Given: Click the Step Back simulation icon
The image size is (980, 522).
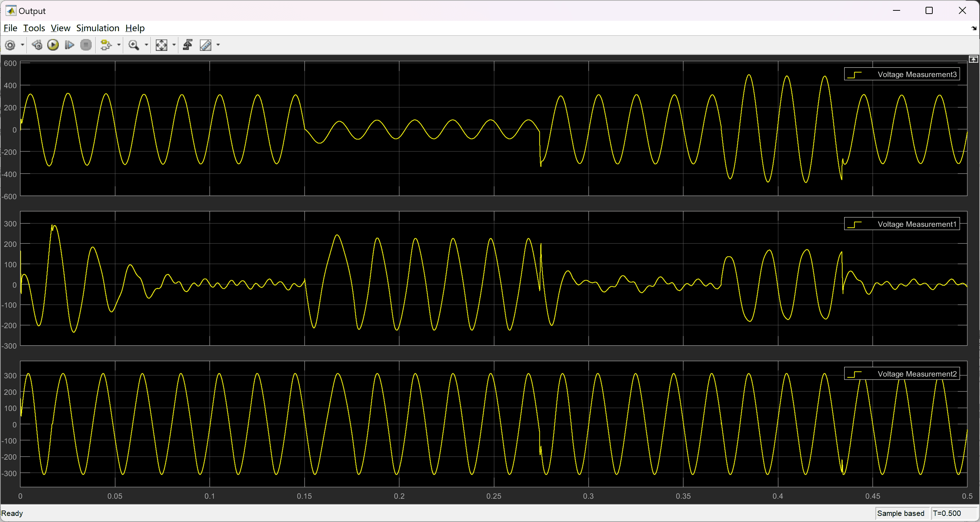Looking at the screenshot, I should (x=37, y=45).
